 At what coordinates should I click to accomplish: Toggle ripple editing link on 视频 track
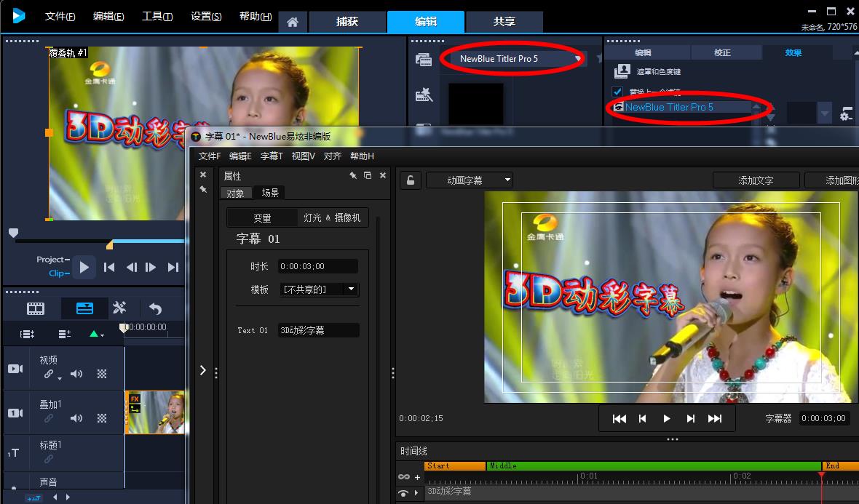coord(50,374)
